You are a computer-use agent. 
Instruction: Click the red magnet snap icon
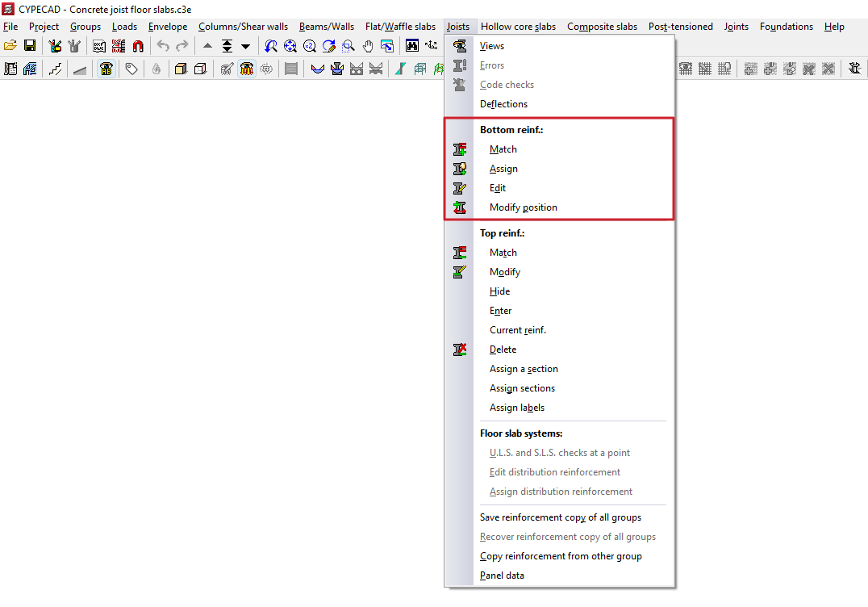click(138, 46)
